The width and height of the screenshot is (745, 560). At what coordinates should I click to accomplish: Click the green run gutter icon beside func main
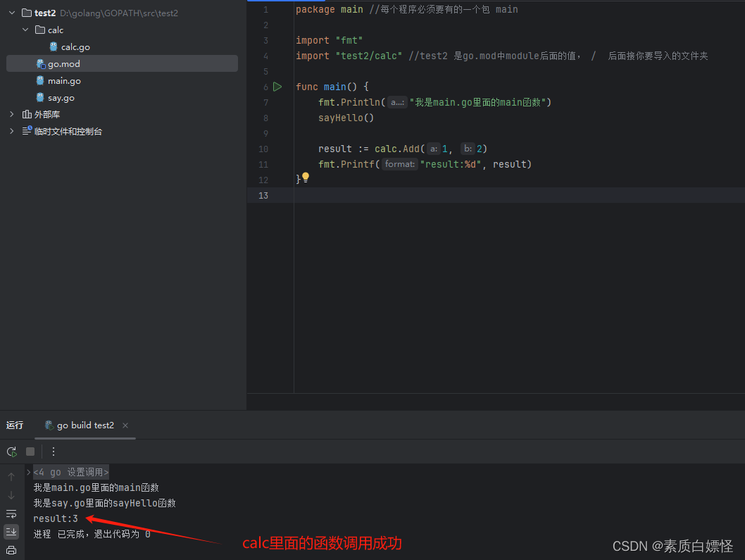[277, 87]
